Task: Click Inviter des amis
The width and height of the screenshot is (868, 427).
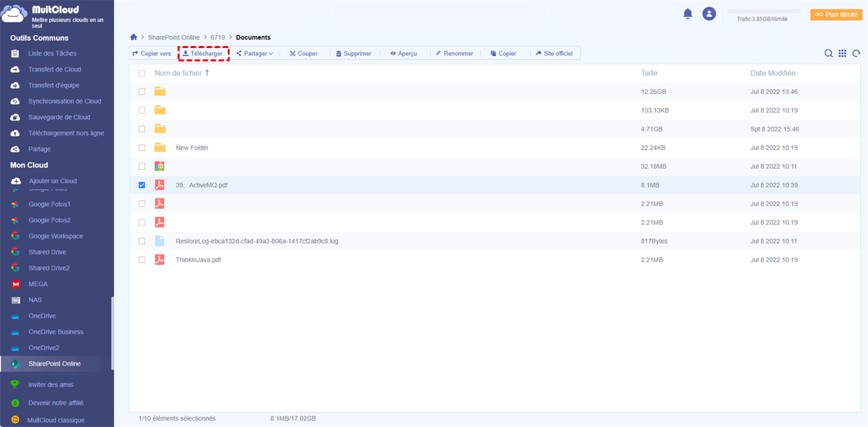Action: pyautogui.click(x=51, y=385)
